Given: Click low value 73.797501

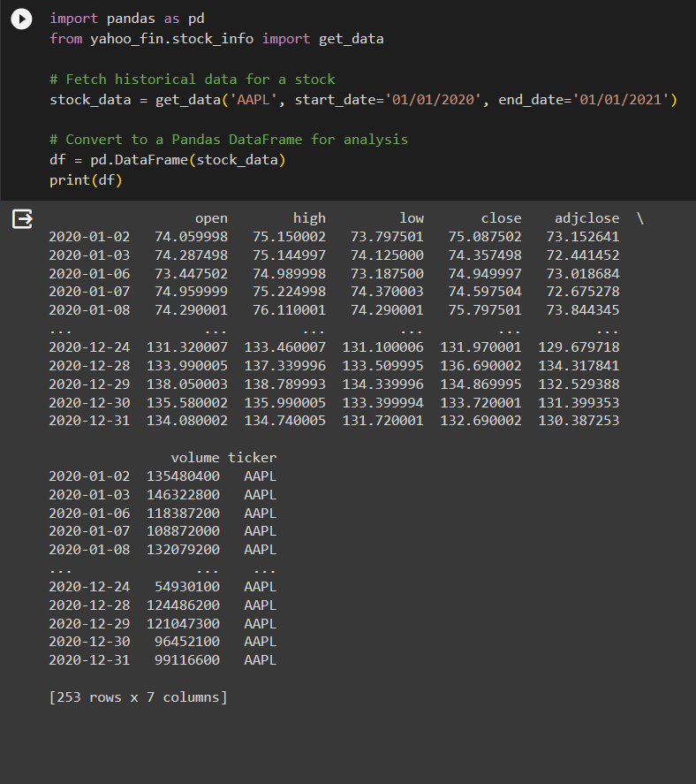Looking at the screenshot, I should coord(387,237).
